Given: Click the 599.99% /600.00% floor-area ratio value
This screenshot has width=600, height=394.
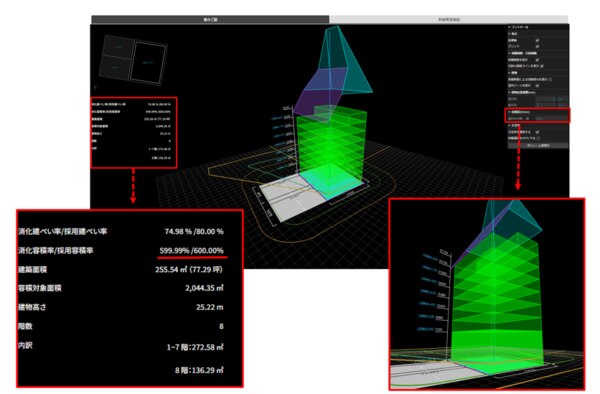Looking at the screenshot, I should click(192, 251).
